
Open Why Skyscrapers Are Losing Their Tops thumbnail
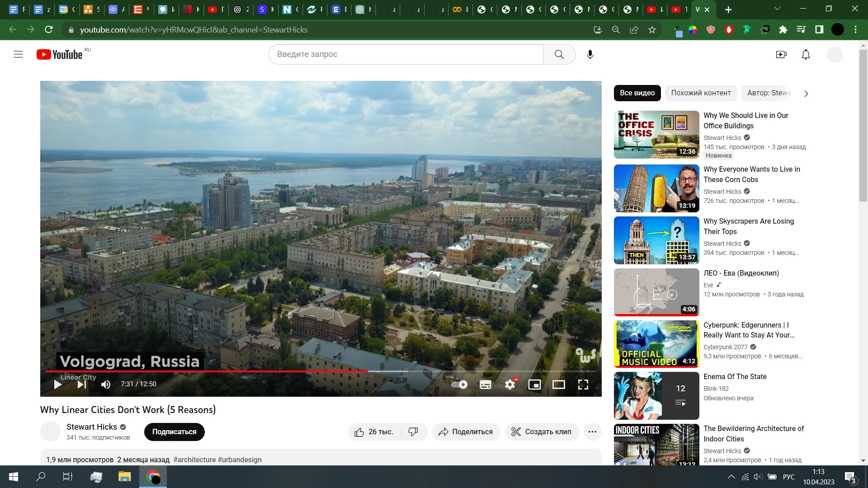tap(656, 240)
